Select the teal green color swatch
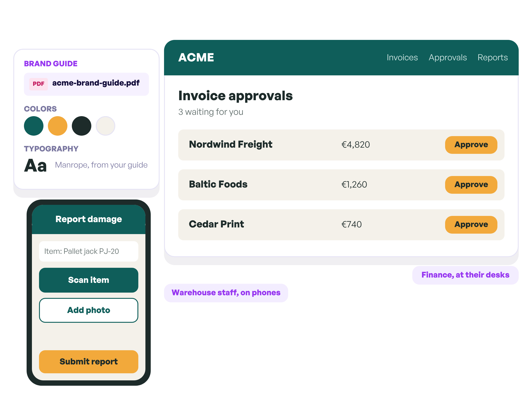532x399 pixels. point(34,126)
